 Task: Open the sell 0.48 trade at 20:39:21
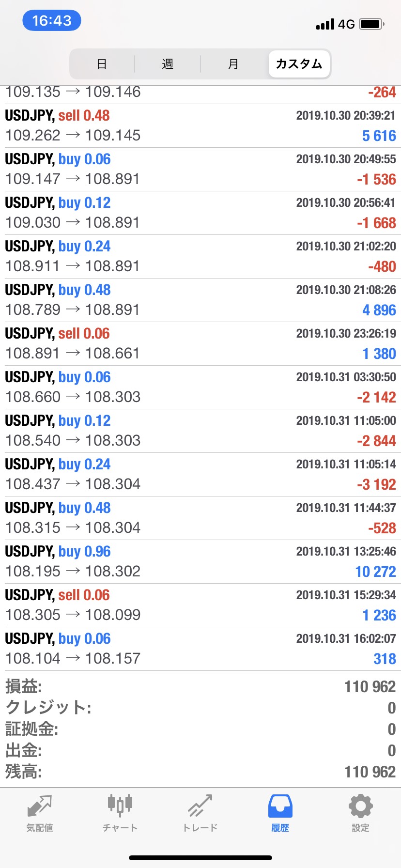(x=200, y=126)
